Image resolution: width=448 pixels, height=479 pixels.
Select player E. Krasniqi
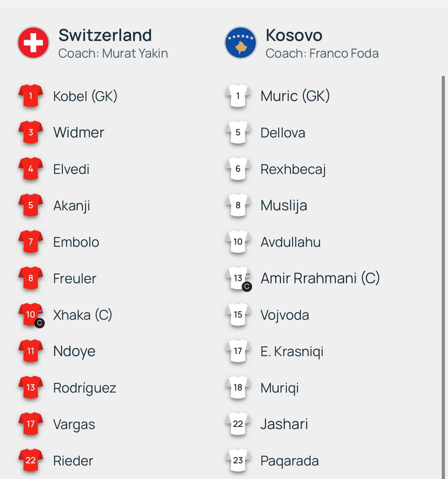click(x=292, y=352)
